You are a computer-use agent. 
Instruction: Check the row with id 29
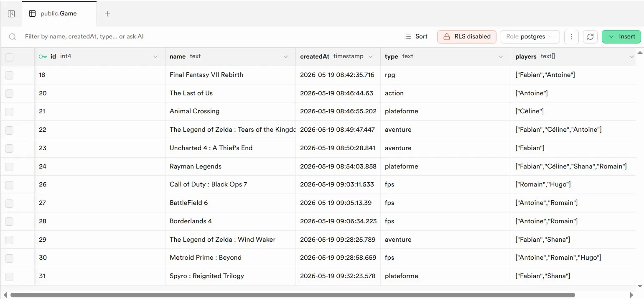click(x=9, y=240)
